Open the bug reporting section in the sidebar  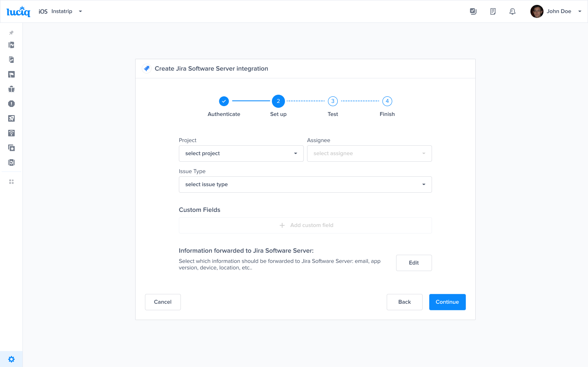[x=11, y=89]
